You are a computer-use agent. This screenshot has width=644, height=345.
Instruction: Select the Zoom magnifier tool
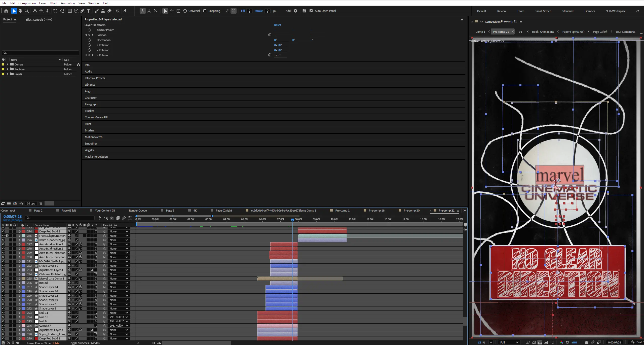coord(27,11)
